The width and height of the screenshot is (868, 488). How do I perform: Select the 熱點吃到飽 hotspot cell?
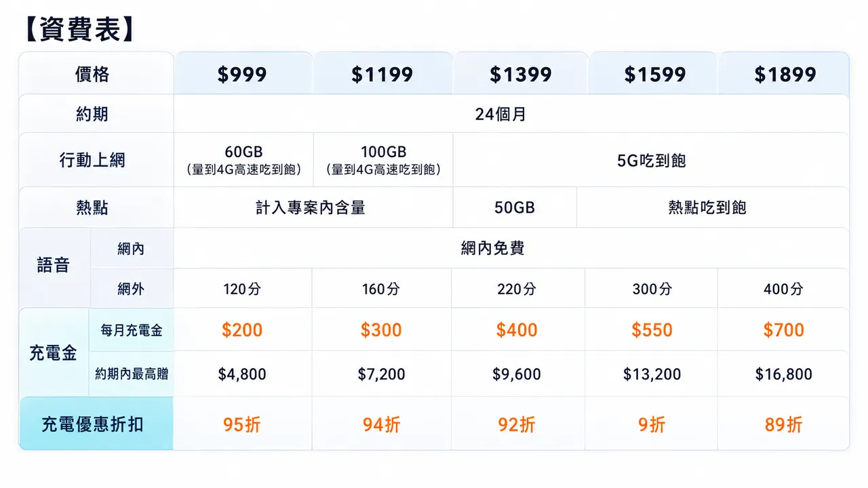pyautogui.click(x=713, y=207)
